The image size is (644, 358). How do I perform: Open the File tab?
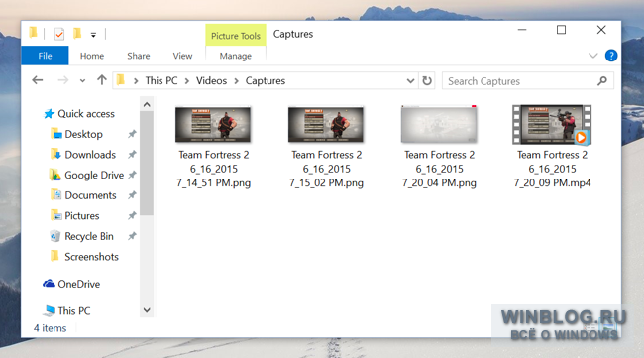coord(45,56)
